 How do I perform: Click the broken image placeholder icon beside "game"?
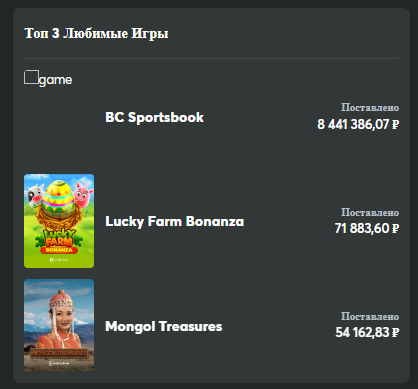31,77
